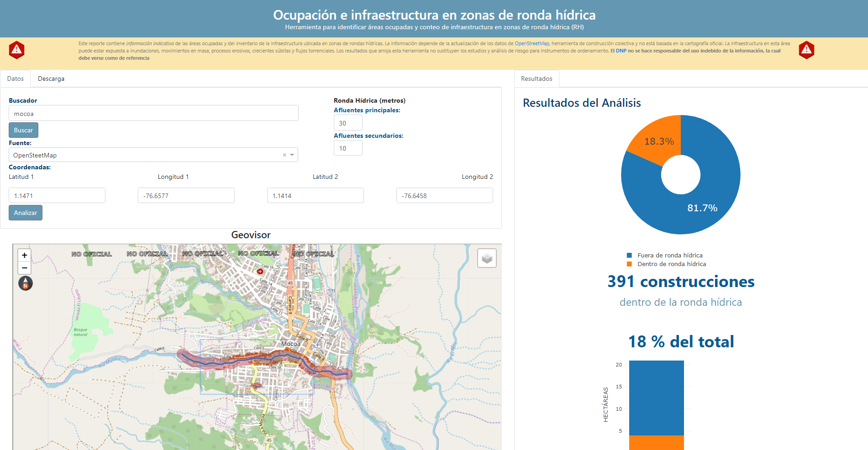Click the blue segment of hectáreas bar
Image resolution: width=868 pixels, height=450 pixels.
pos(656,397)
